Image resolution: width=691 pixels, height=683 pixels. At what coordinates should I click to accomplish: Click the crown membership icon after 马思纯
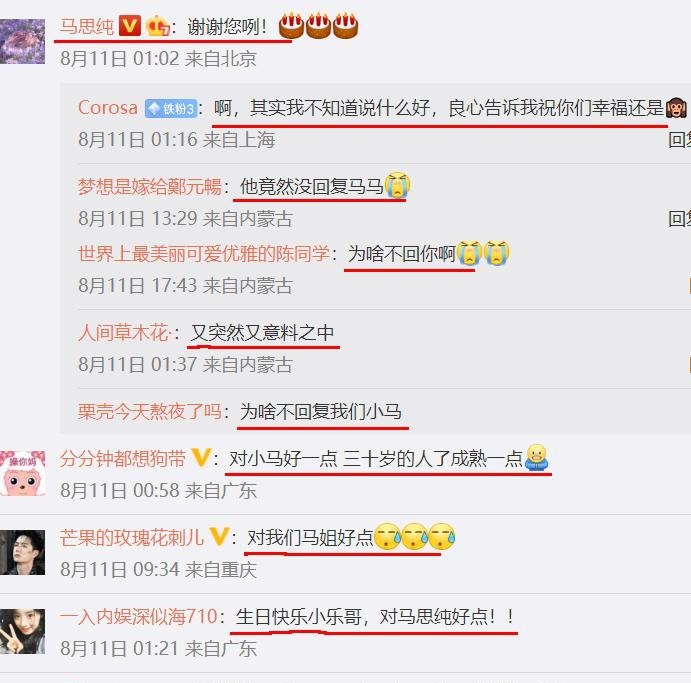pyautogui.click(x=158, y=26)
